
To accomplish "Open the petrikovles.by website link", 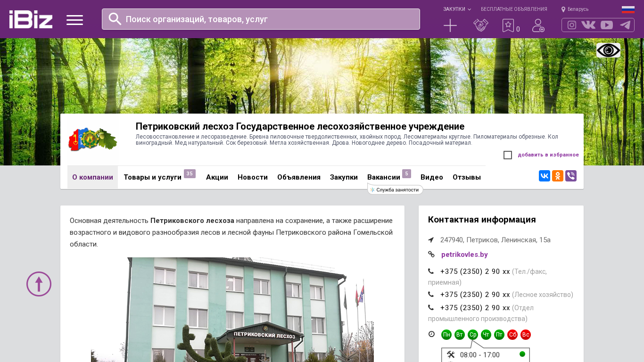I will tap(464, 255).
